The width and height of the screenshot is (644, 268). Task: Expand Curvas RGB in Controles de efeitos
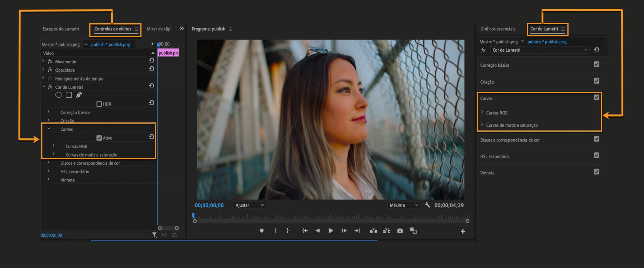point(54,145)
